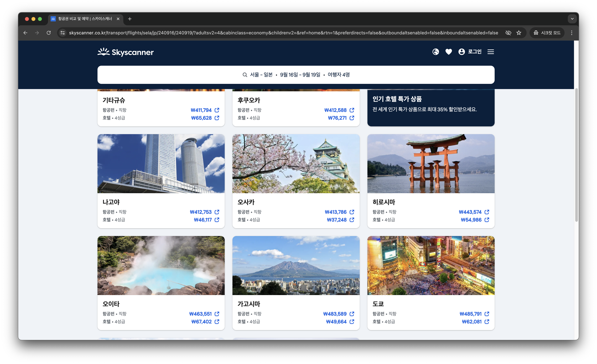Click the 나고야 skyscraper photo
The height and width of the screenshot is (364, 597).
coord(161,164)
